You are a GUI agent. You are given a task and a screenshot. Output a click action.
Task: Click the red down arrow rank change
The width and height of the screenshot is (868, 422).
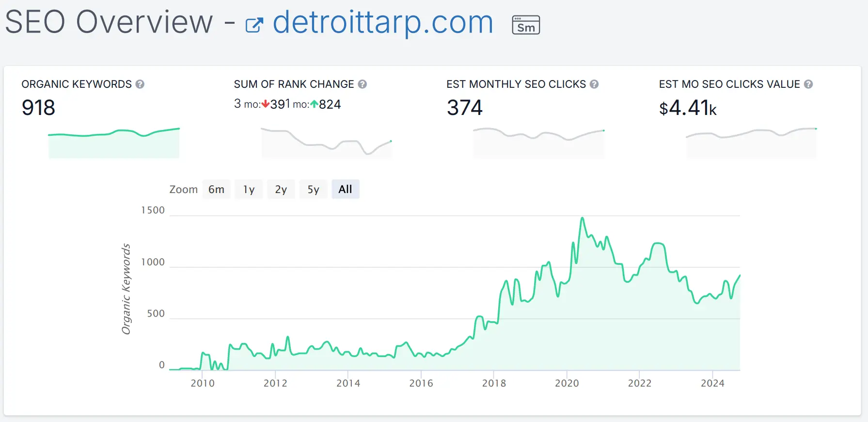tap(265, 104)
